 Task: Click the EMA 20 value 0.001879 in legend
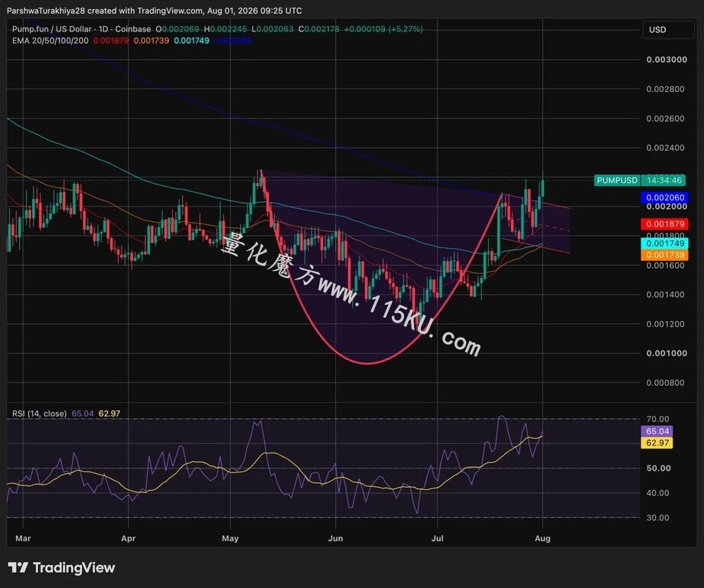click(x=111, y=41)
